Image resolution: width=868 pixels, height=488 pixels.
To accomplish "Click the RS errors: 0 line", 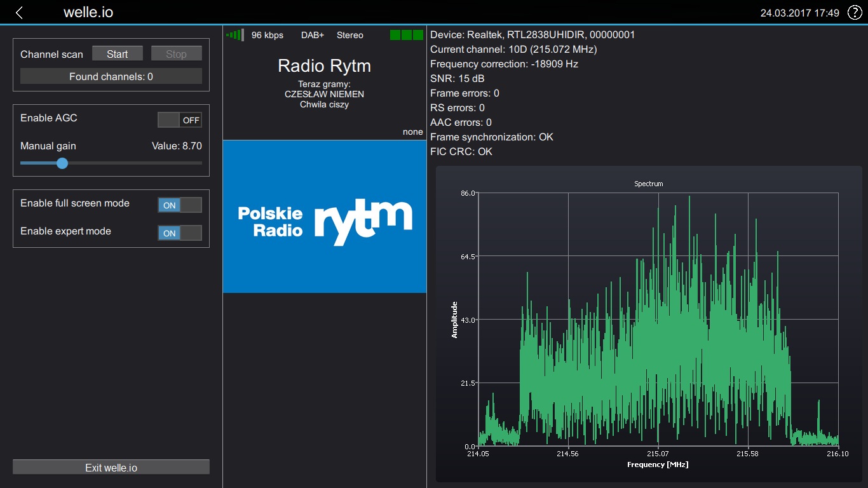I will 458,107.
